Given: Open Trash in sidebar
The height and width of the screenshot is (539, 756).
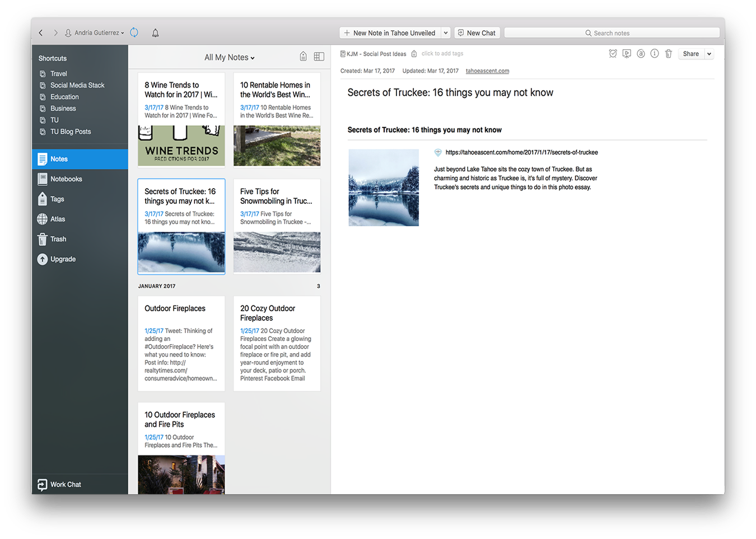Looking at the screenshot, I should (80, 239).
